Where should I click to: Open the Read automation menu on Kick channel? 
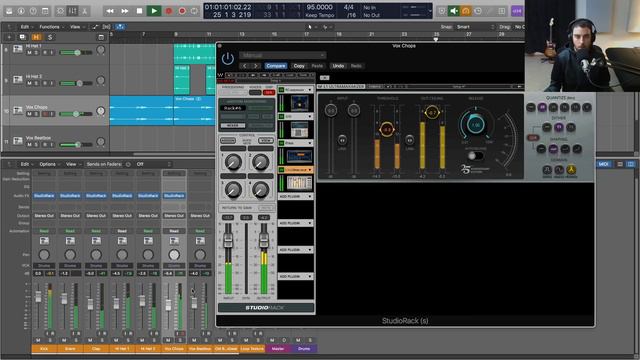tap(44, 231)
